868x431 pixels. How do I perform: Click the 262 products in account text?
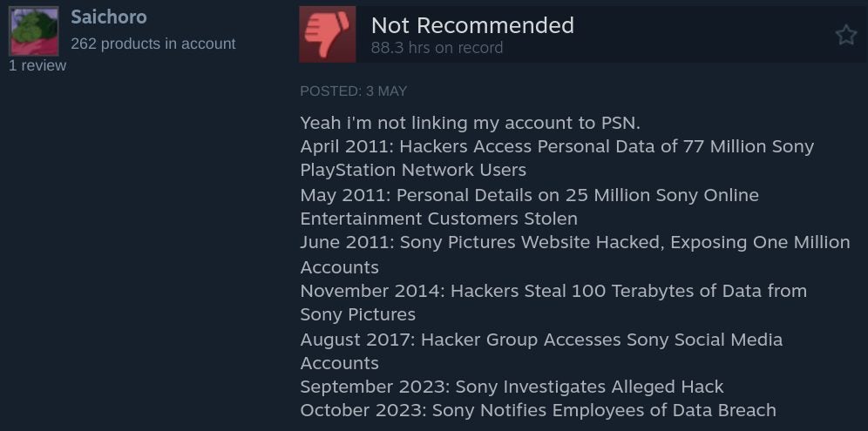tap(153, 44)
